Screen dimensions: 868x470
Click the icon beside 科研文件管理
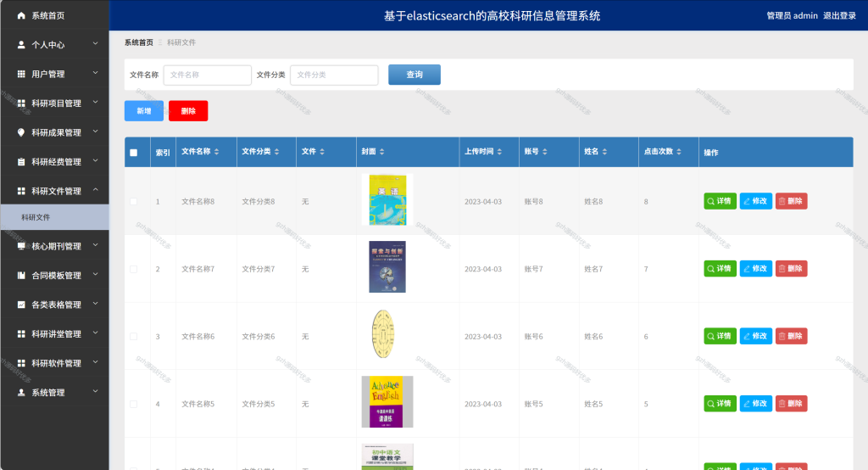tap(21, 191)
